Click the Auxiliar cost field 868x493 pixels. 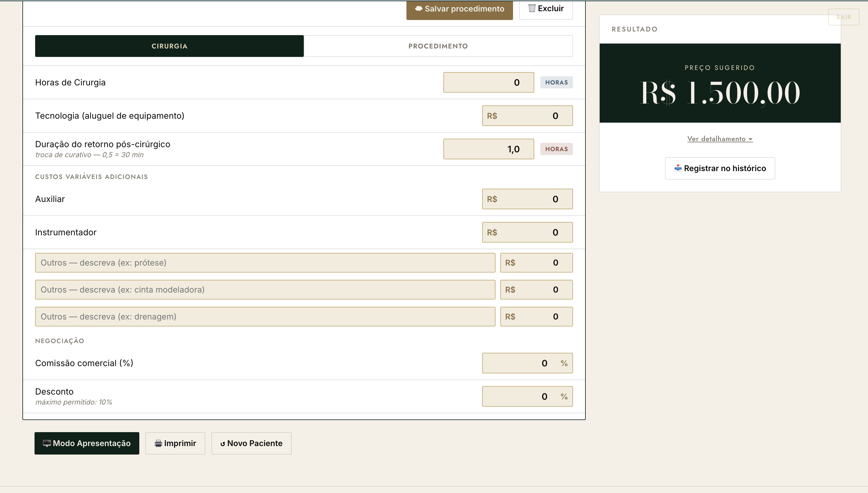point(527,199)
